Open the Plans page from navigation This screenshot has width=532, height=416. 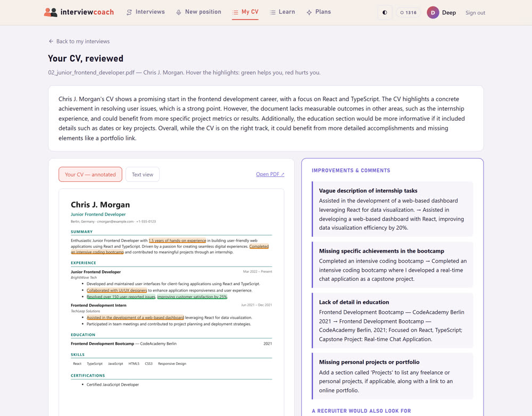[323, 12]
